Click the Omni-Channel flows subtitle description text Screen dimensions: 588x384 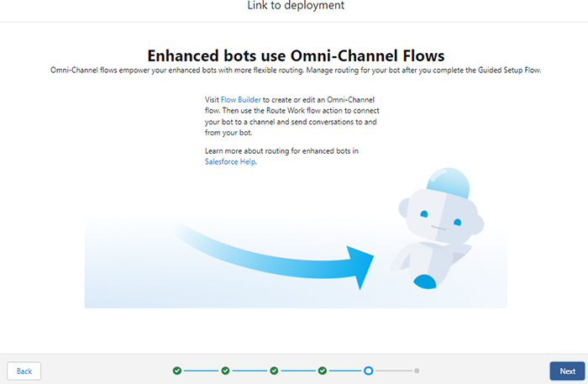click(296, 71)
